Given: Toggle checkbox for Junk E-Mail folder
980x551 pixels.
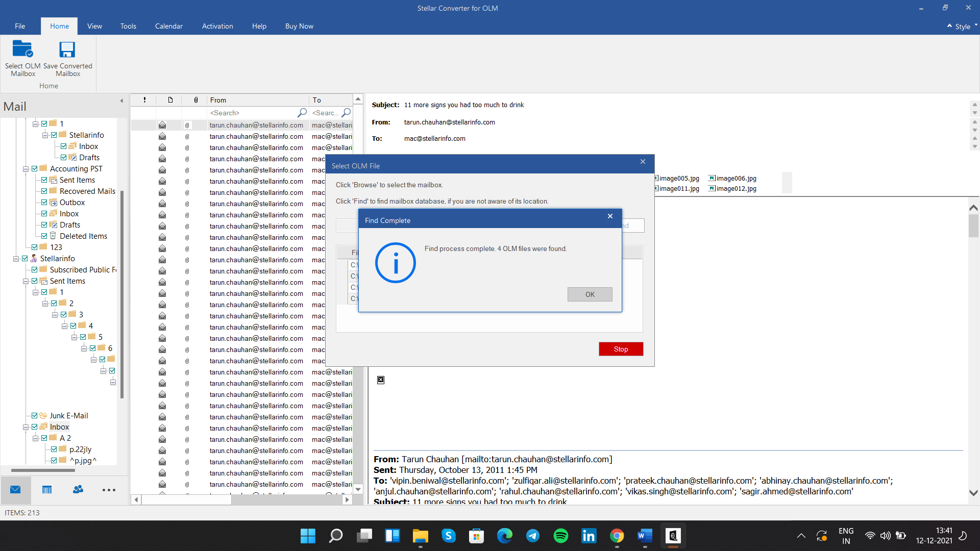Looking at the screenshot, I should pos(35,416).
